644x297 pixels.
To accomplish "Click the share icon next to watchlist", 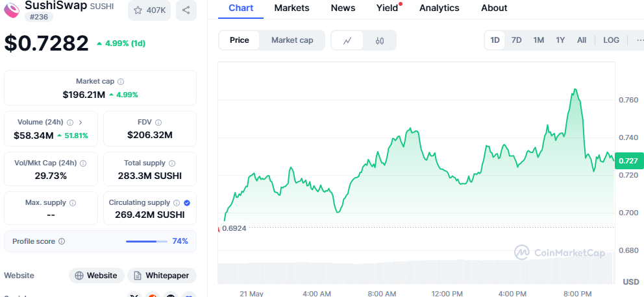I will point(186,10).
